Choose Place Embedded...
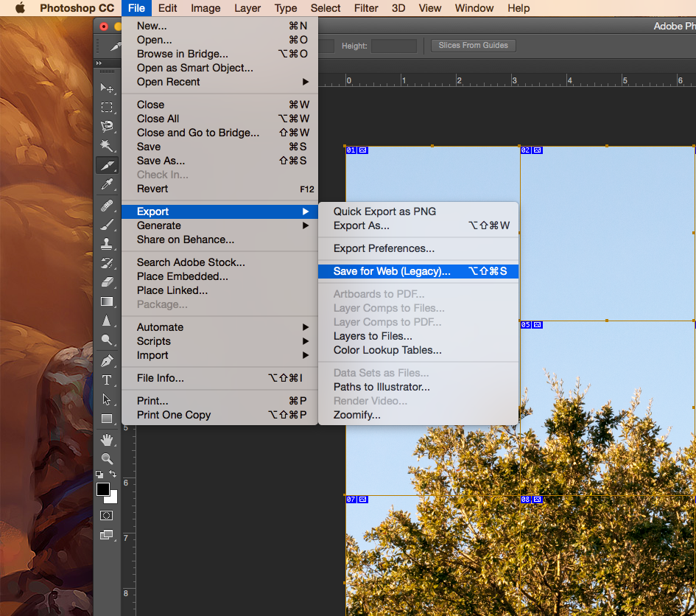The width and height of the screenshot is (696, 616). click(x=219, y=276)
